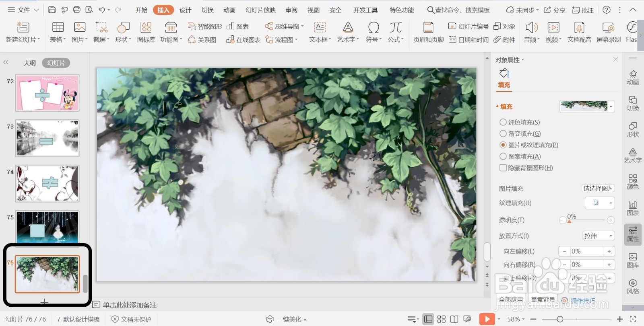Insert a Relationship diagram 关系图
Image resolution: width=644 pixels, height=326 pixels.
click(x=202, y=40)
